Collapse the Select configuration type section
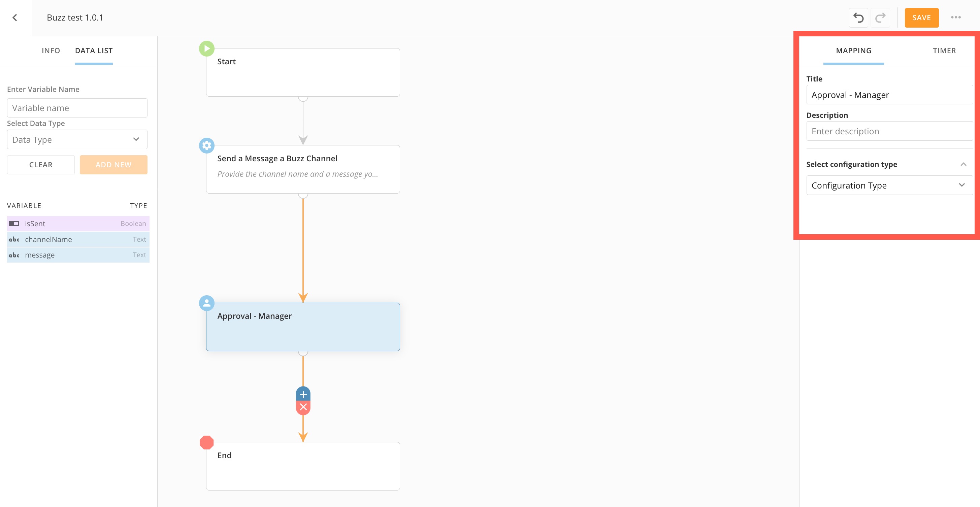 963,164
